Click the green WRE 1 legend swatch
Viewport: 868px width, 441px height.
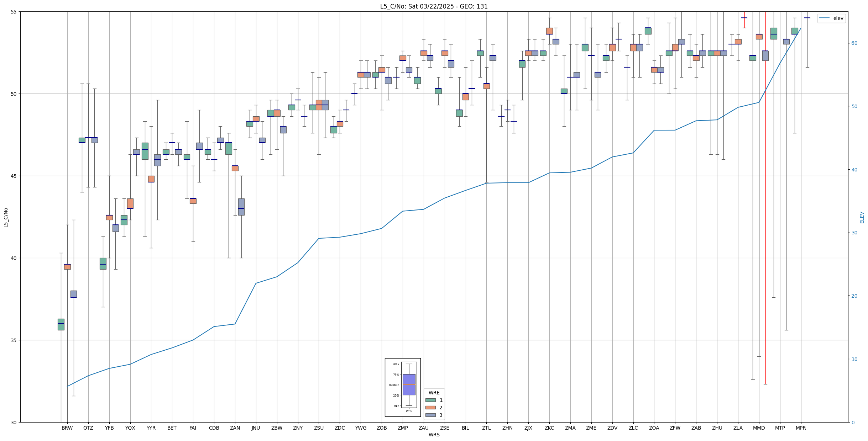pos(430,400)
